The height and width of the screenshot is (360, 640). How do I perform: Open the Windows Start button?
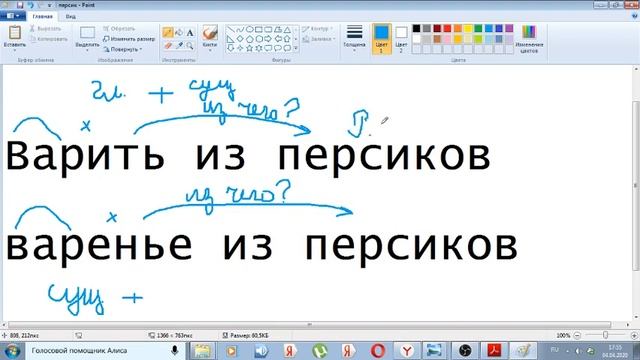coord(12,351)
